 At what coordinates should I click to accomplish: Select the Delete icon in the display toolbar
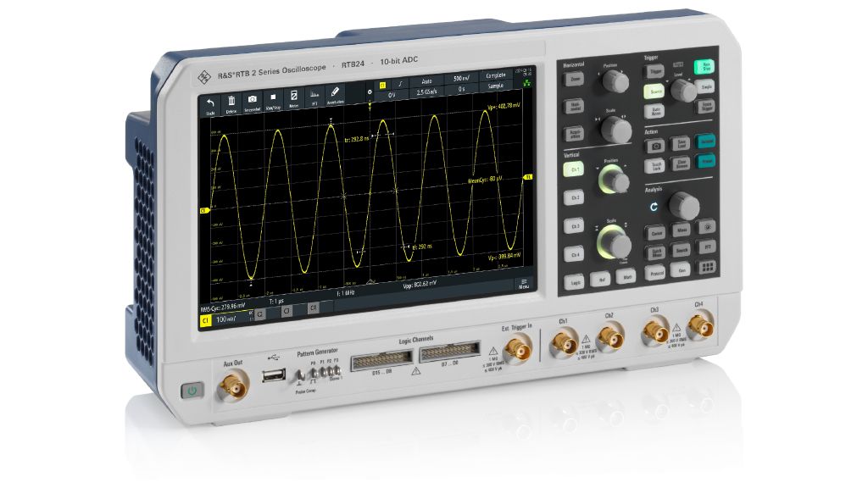click(231, 99)
